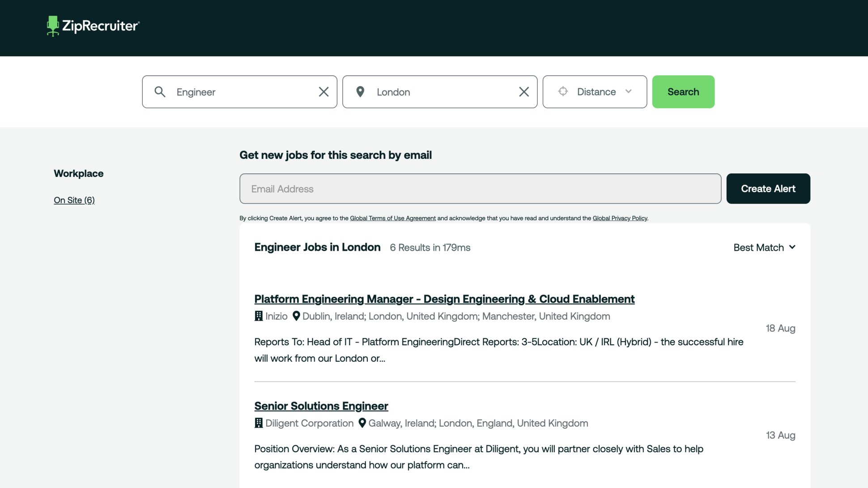This screenshot has width=868, height=488.
Task: Open the Distance dropdown
Action: tap(595, 92)
